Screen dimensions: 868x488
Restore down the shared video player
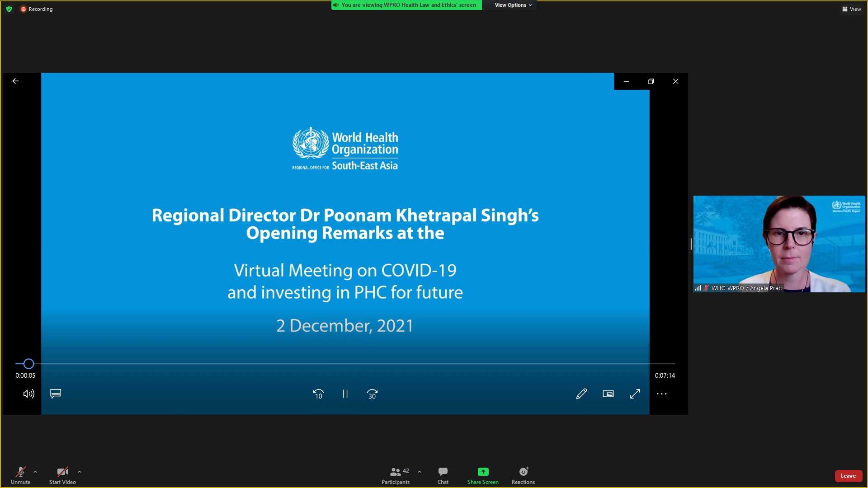click(x=651, y=81)
